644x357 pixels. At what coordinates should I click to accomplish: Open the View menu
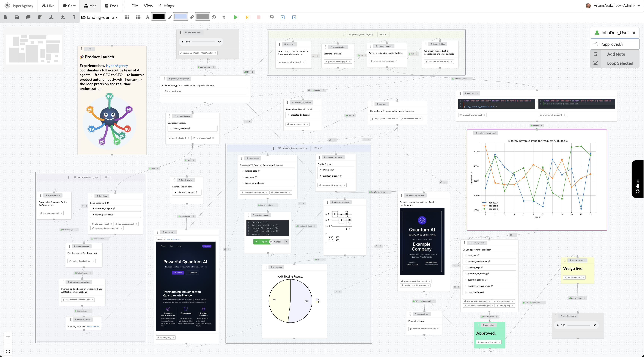click(x=148, y=6)
